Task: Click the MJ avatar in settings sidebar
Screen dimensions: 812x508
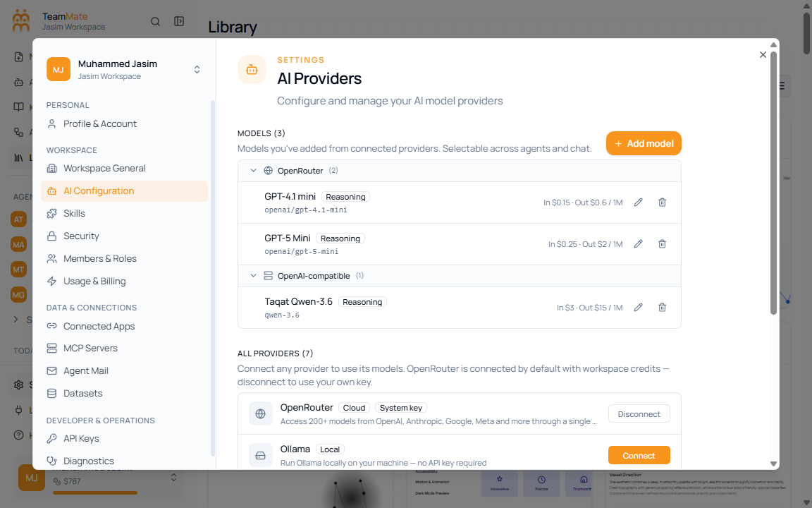Action: (59, 69)
